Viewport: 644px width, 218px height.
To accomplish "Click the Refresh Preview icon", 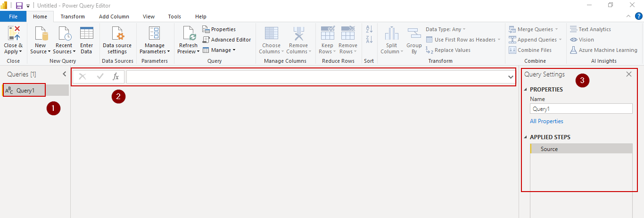I will [x=189, y=34].
